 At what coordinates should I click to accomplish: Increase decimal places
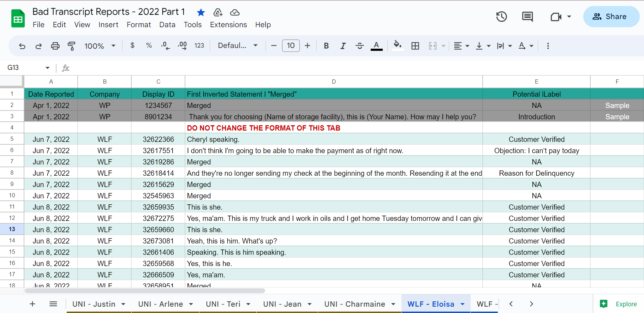tap(182, 46)
